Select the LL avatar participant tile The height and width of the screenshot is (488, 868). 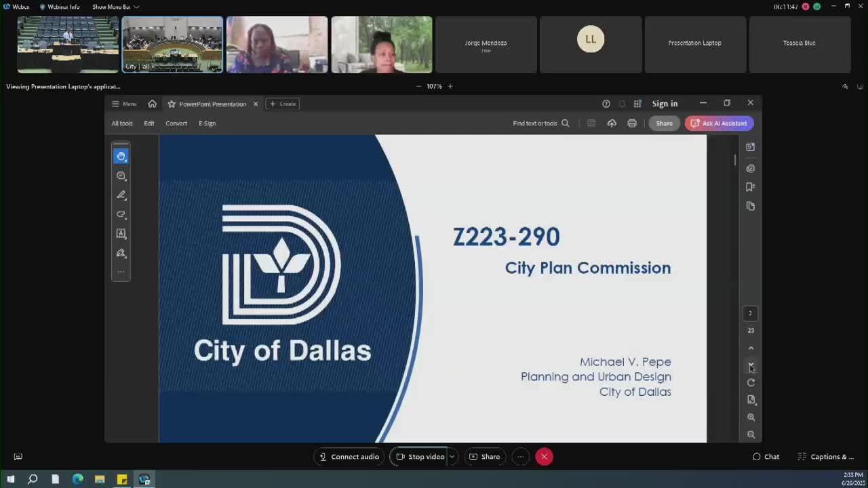click(x=591, y=45)
